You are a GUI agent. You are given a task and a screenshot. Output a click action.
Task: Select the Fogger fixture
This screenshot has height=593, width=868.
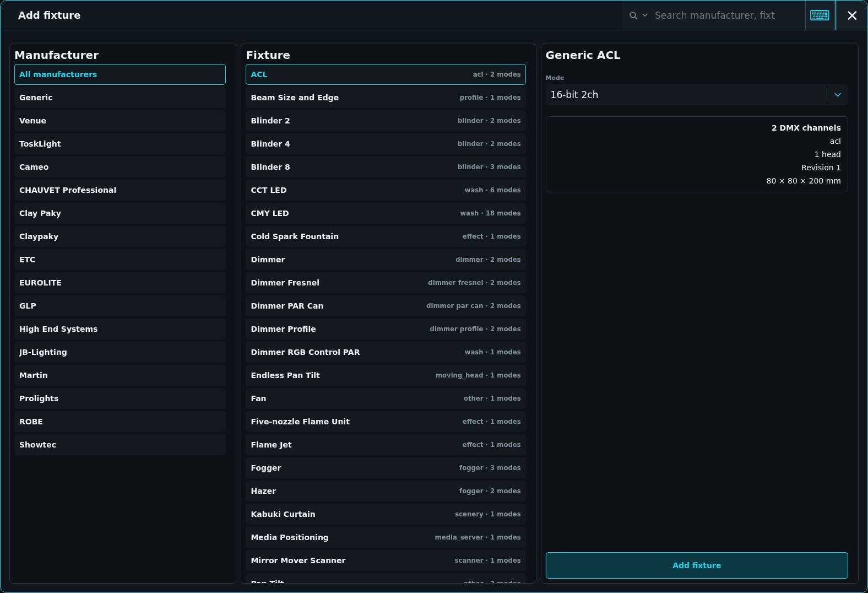click(386, 468)
